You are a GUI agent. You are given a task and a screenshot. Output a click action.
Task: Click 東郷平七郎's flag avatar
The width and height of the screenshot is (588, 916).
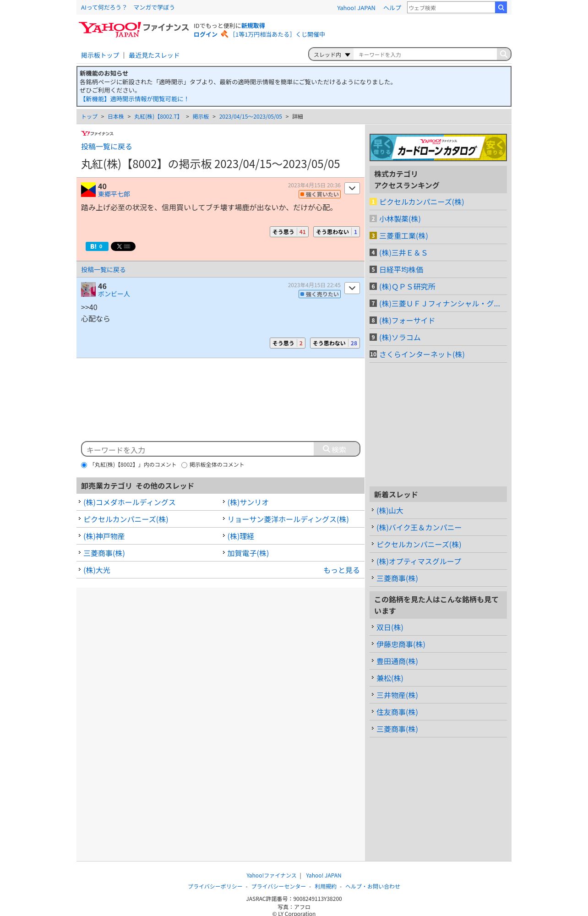click(x=88, y=190)
